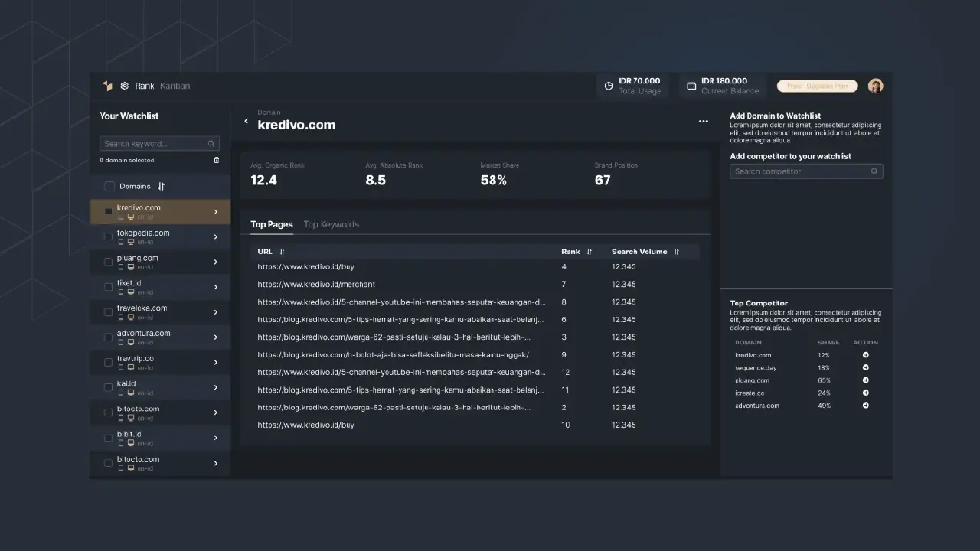Switch to the Top Keywords tab
This screenshot has height=551, width=980.
pos(331,224)
